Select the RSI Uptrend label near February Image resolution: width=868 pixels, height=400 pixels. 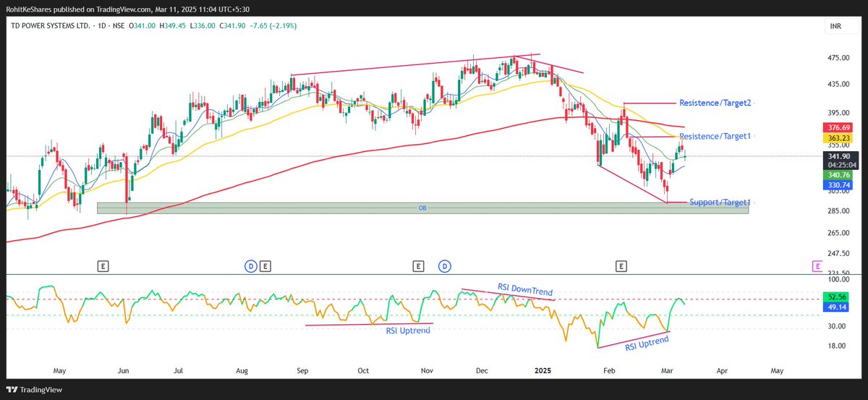coord(647,343)
